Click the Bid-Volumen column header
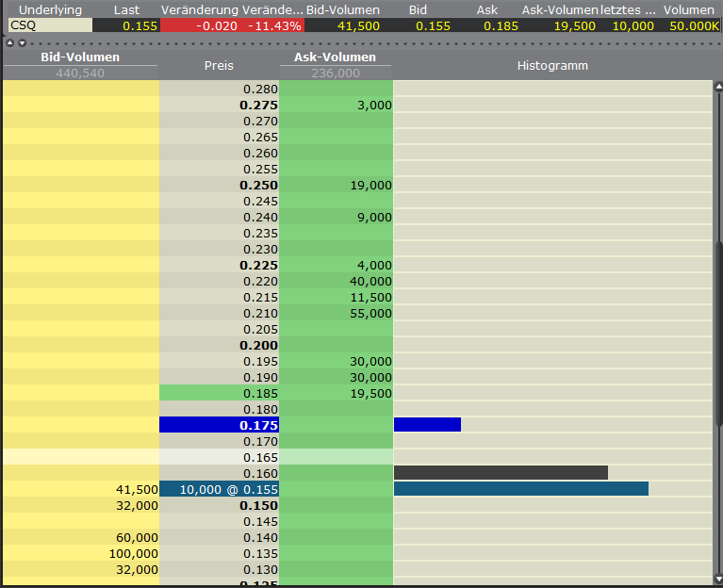The width and height of the screenshot is (723, 588). point(80,58)
